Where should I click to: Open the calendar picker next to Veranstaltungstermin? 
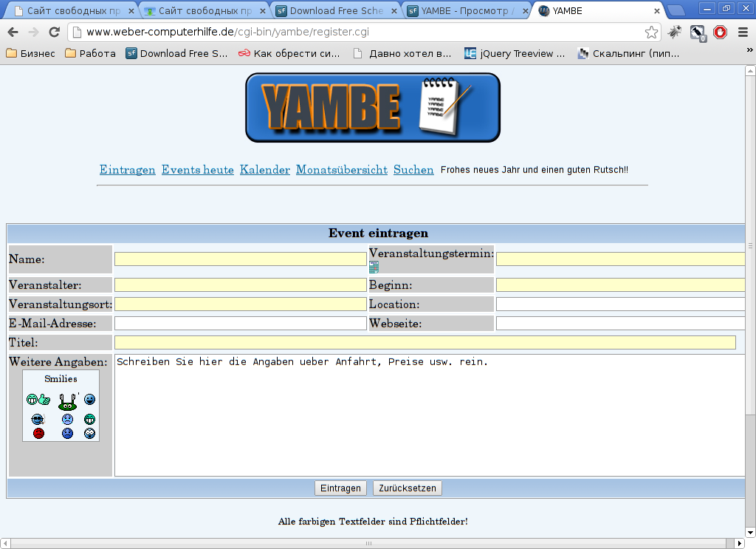coord(374,267)
